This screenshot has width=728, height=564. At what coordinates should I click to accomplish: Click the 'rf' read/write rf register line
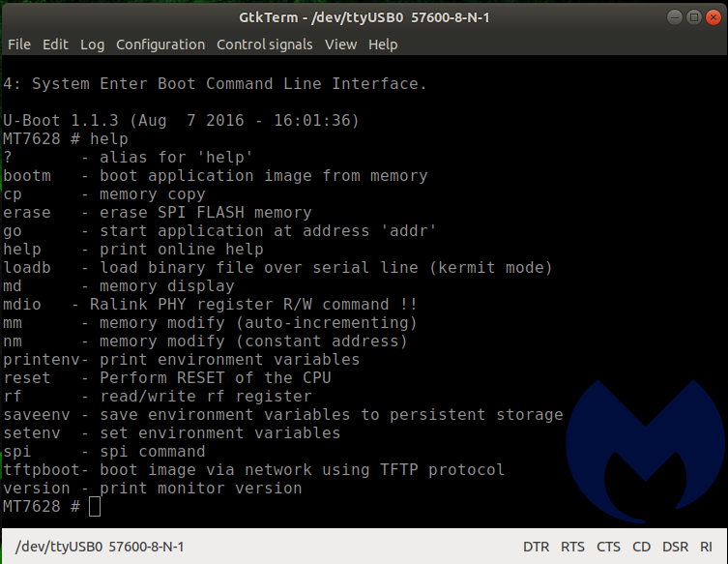click(x=158, y=397)
